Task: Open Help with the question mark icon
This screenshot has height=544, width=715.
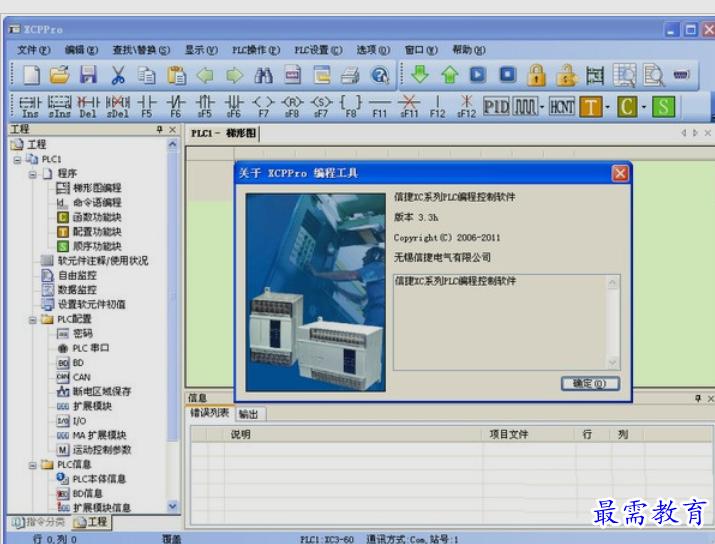Action: (x=380, y=75)
